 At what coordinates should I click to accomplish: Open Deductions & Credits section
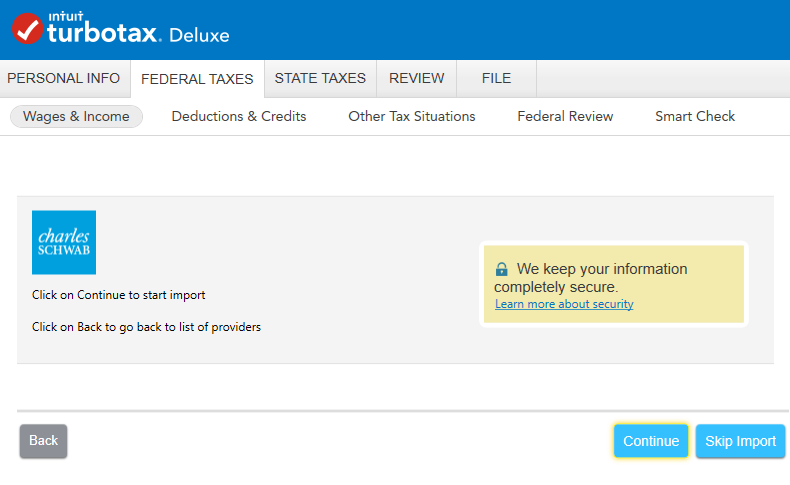point(239,116)
